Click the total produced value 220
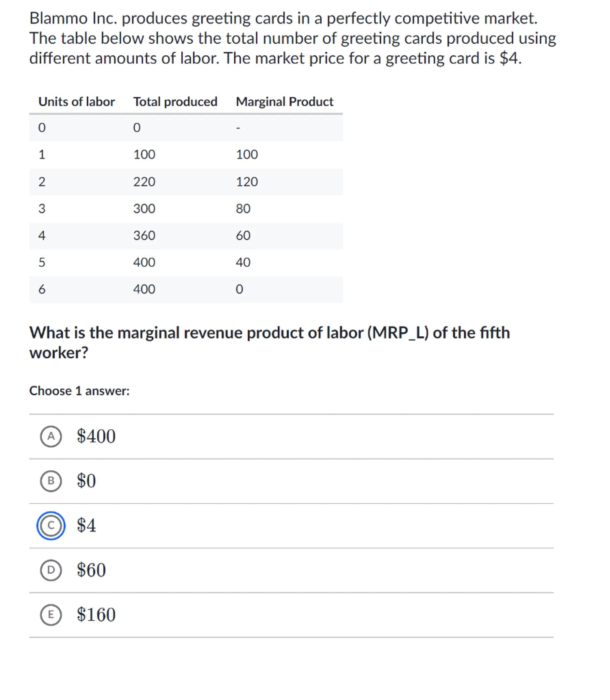Image resolution: width=610 pixels, height=700 pixels. pos(144,182)
